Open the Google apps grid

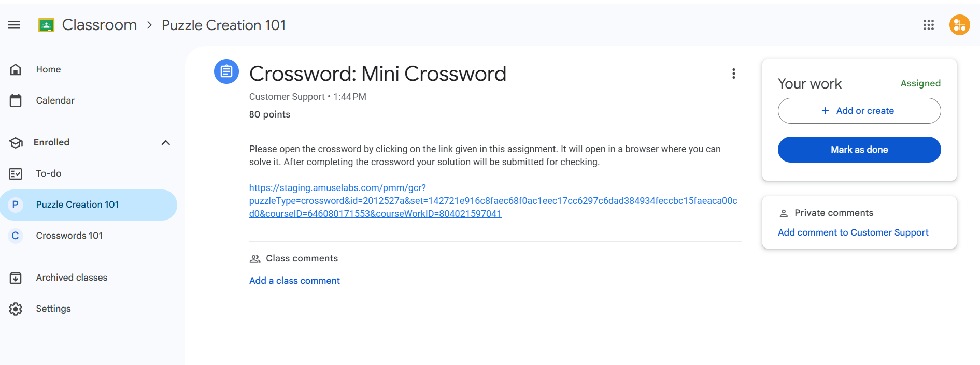928,25
